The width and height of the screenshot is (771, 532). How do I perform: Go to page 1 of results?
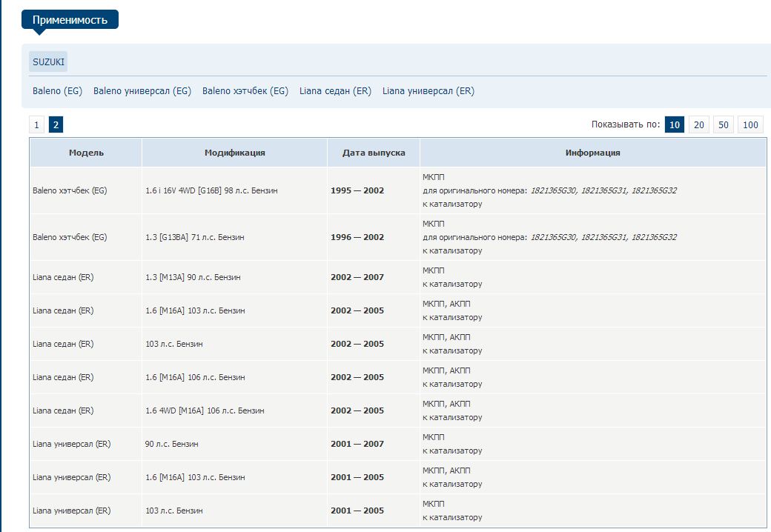tap(36, 124)
